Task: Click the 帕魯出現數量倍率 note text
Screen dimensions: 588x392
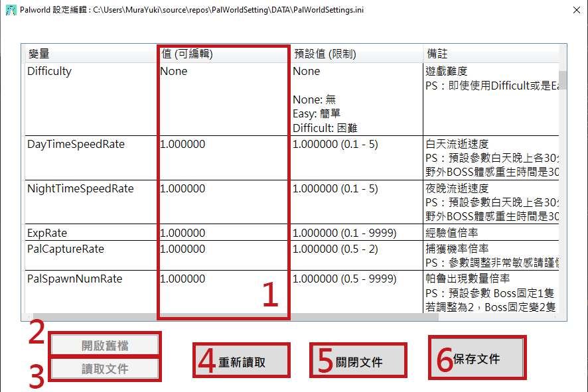Action: click(x=468, y=279)
